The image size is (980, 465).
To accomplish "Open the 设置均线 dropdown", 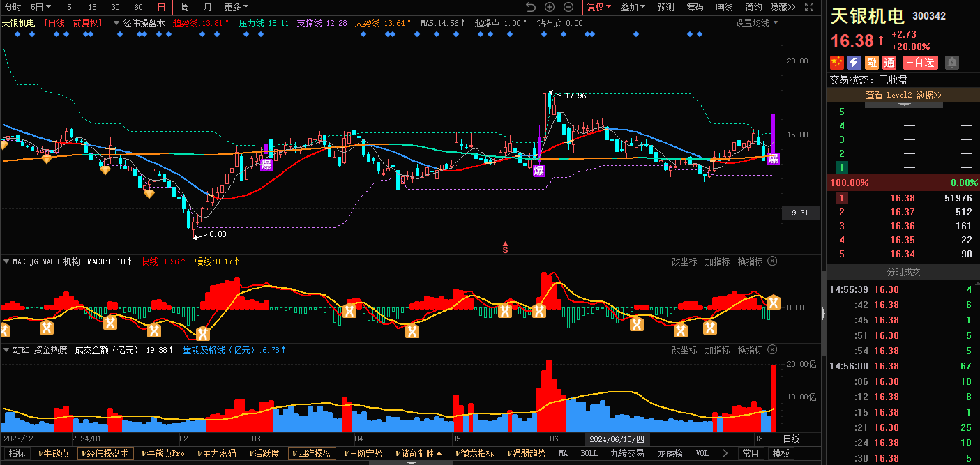I will click(757, 23).
